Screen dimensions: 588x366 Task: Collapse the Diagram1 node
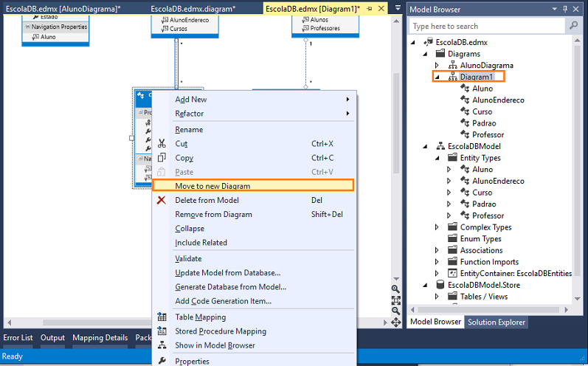pos(437,77)
